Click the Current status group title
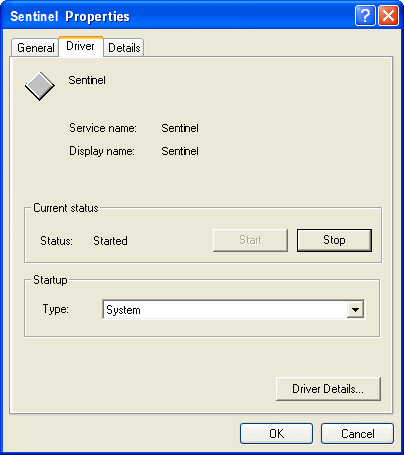 [x=66, y=208]
